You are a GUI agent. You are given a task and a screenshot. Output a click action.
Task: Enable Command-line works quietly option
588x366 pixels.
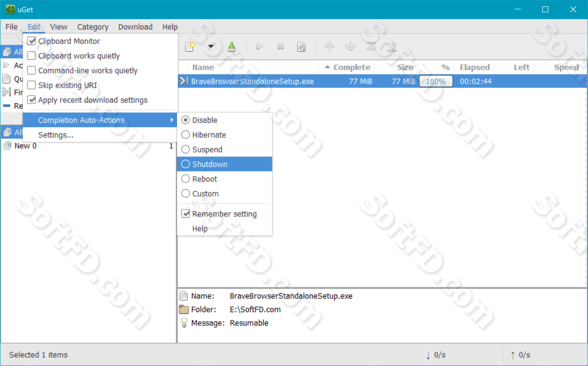[31, 71]
